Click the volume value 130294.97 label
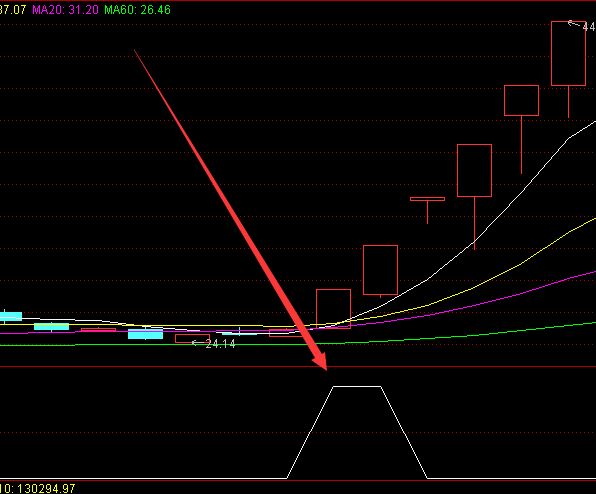Image resolution: width=596 pixels, height=494 pixels. [x=46, y=488]
